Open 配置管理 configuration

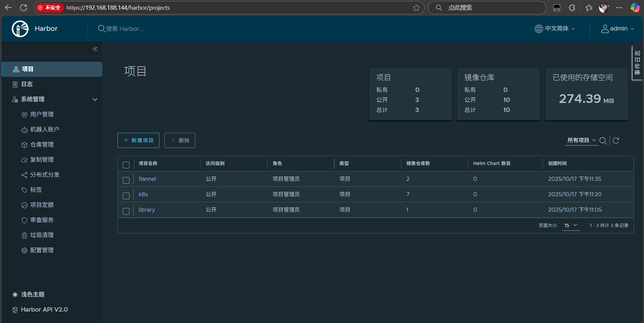click(x=42, y=250)
